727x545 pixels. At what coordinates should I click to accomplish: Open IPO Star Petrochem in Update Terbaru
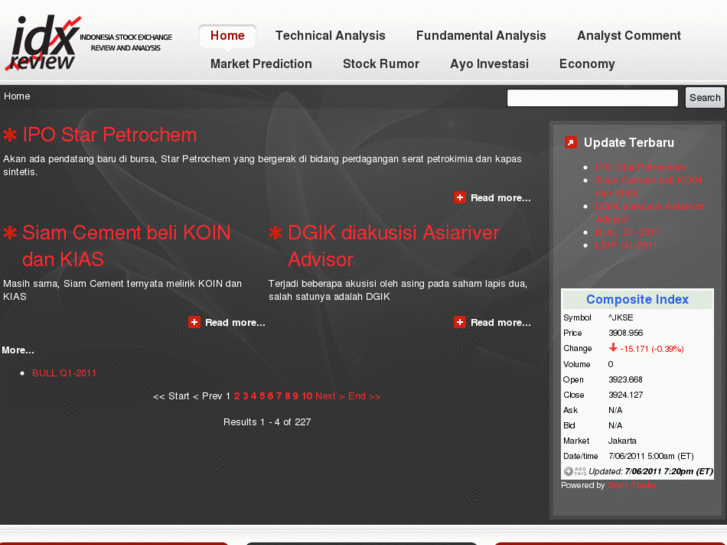click(640, 167)
